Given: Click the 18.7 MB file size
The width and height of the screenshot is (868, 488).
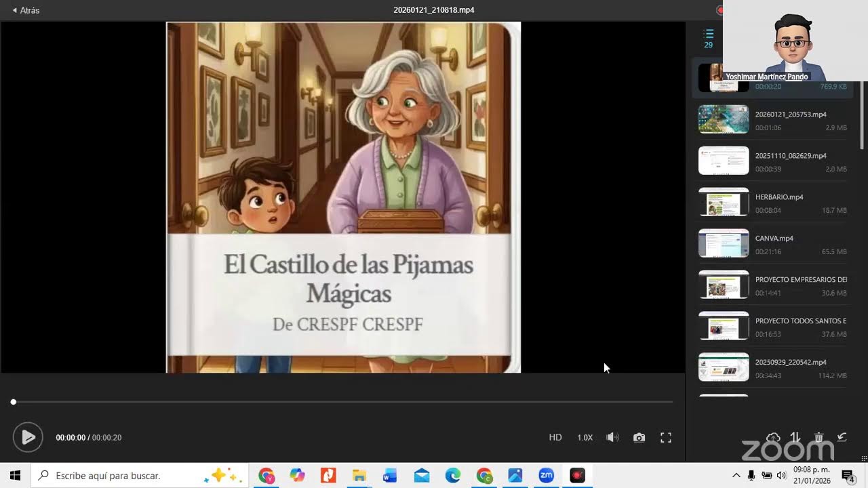Looking at the screenshot, I should click(x=834, y=210).
